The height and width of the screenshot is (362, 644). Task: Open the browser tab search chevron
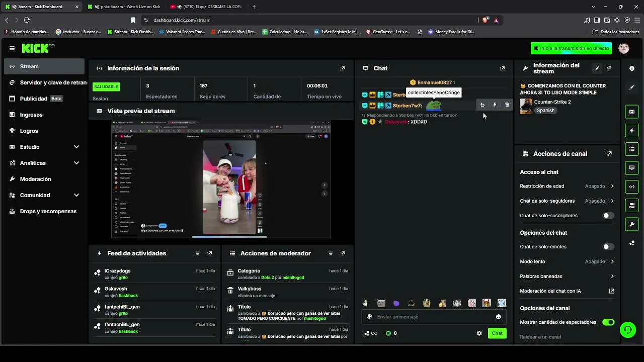point(593,7)
